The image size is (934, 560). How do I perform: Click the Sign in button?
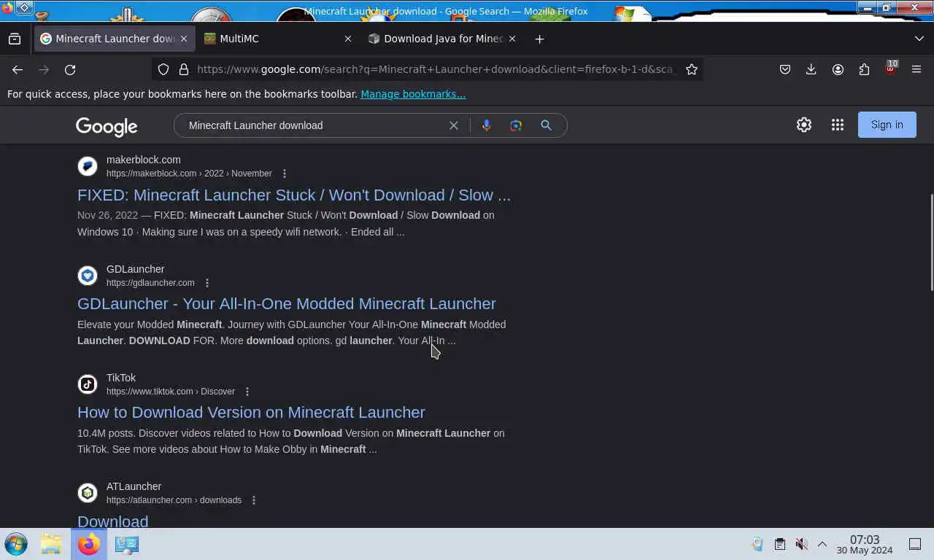pos(887,125)
